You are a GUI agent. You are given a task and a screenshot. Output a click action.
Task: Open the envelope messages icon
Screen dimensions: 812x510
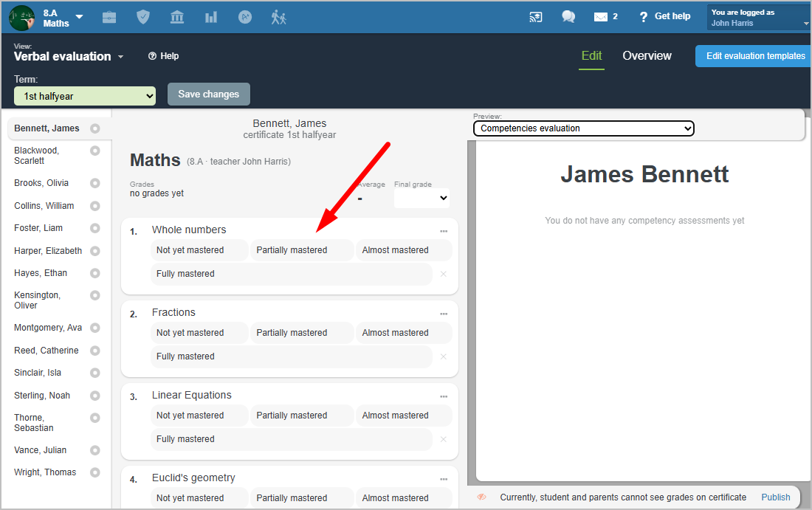601,17
